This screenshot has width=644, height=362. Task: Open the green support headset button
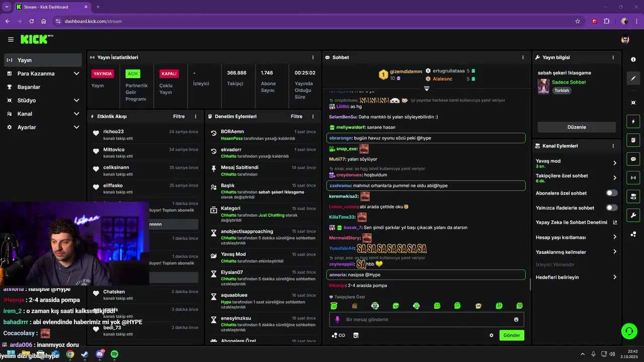(629, 331)
